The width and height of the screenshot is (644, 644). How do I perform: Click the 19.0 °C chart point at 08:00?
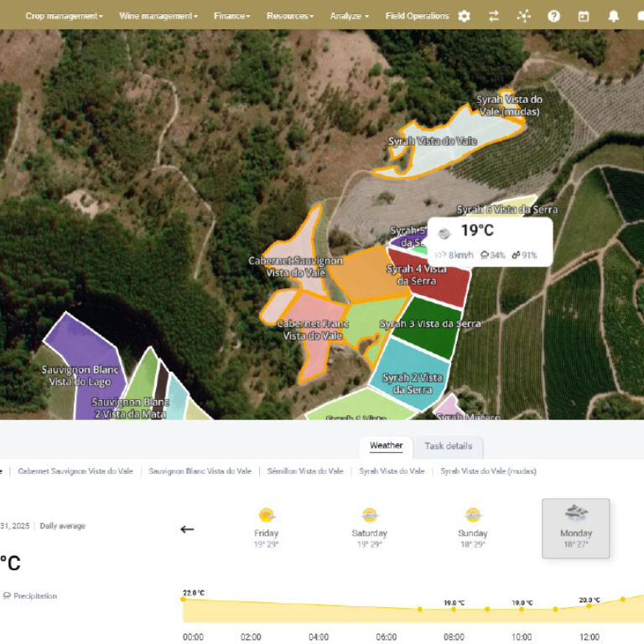(454, 609)
